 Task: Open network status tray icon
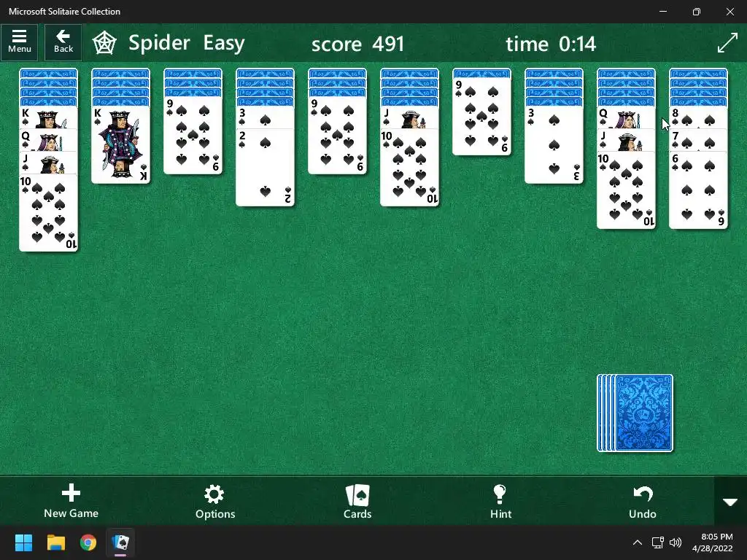pyautogui.click(x=658, y=542)
